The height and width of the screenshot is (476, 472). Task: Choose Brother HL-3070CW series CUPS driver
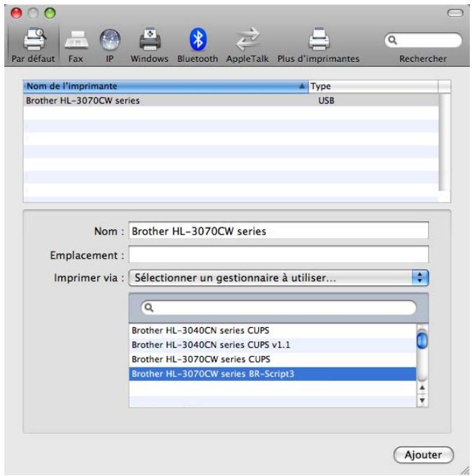(x=273, y=359)
